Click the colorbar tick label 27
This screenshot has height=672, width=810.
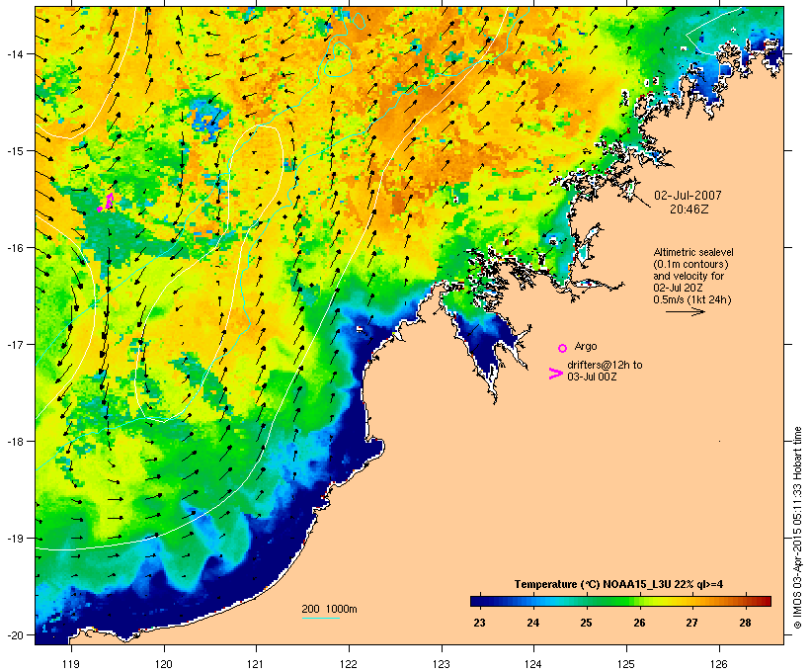691,623
